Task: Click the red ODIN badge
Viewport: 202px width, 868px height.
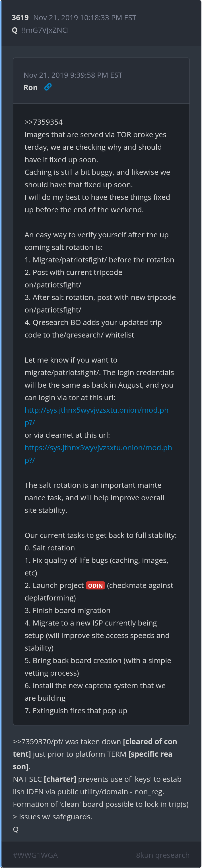Action: [x=95, y=585]
